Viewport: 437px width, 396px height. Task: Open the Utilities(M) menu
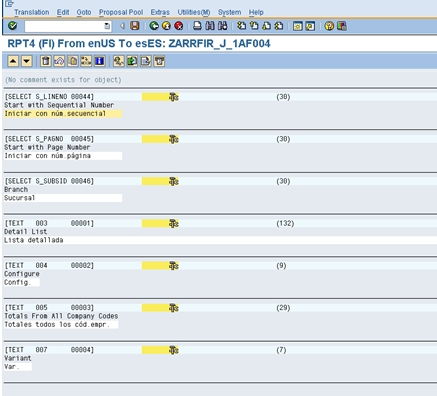(x=194, y=12)
